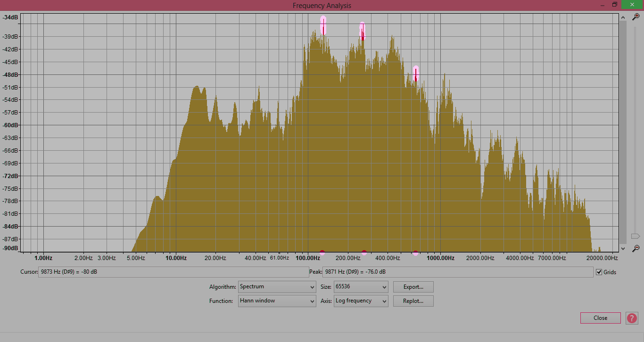Screen dimensions: 644x342
Task: Click the Cursor readout text field
Action: click(x=173, y=272)
